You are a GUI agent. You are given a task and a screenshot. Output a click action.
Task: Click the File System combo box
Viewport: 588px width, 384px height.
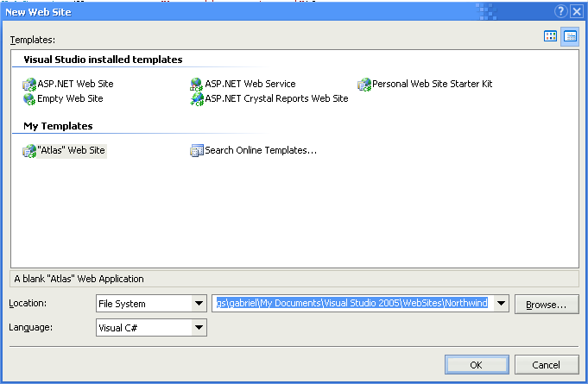coord(151,304)
